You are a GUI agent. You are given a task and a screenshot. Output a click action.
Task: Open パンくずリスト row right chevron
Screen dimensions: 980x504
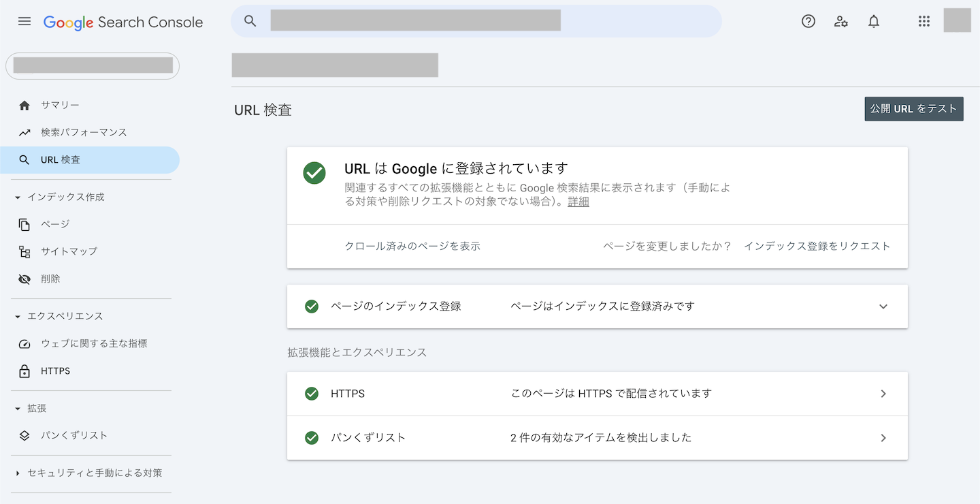click(883, 438)
